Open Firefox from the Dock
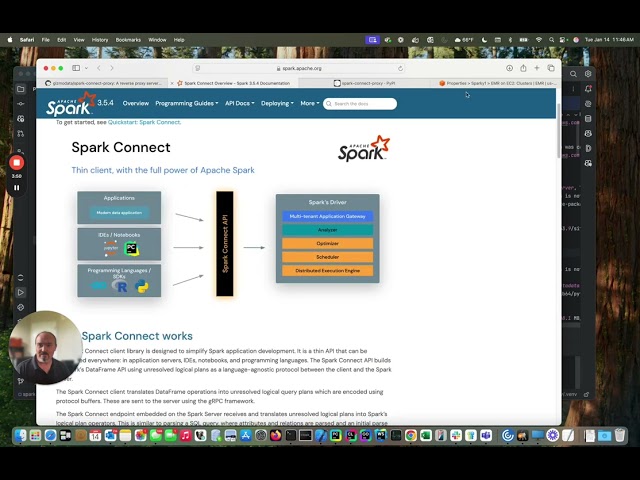Viewport: 640px width, 480px height. click(x=276, y=436)
